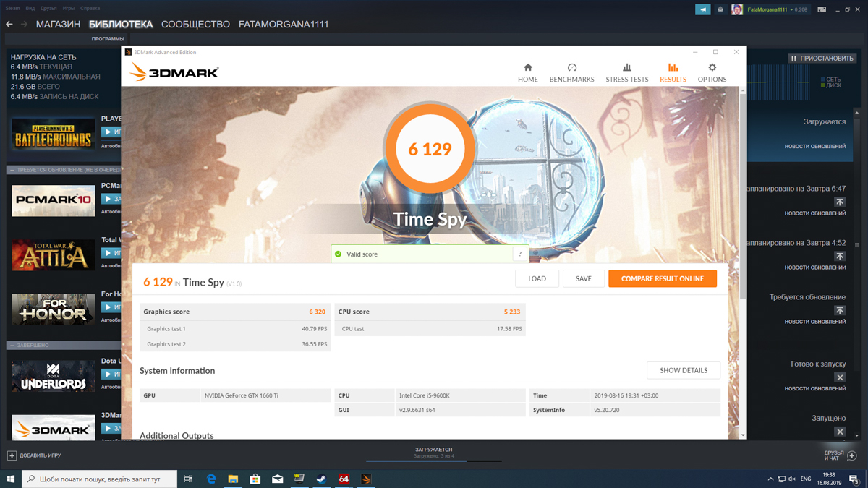
Task: Collapse the Требуется обновление downloads section
Action: pos(12,170)
